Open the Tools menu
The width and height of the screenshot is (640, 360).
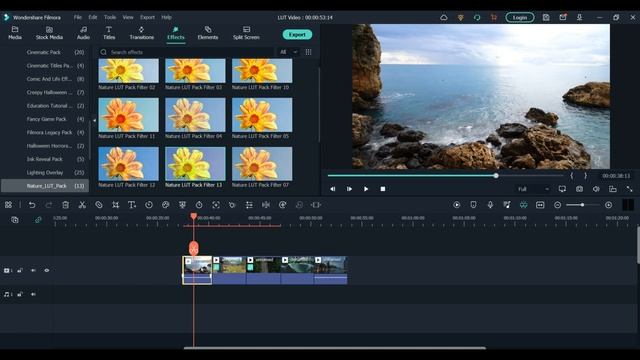pos(110,17)
